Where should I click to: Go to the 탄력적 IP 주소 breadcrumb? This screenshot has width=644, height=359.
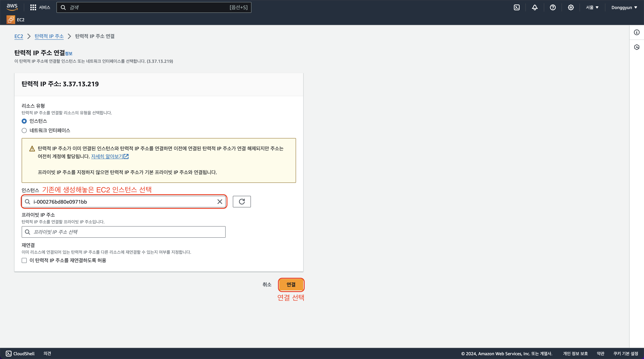coord(49,36)
